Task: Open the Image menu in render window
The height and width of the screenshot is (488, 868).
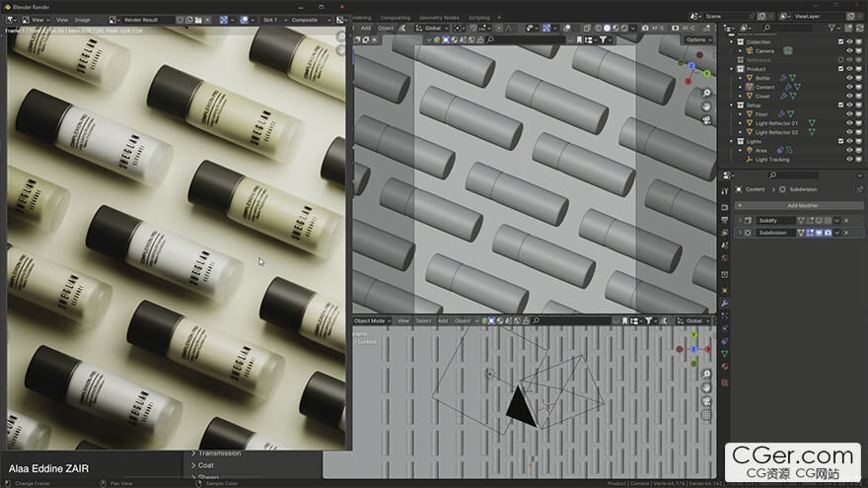Action: [x=83, y=20]
